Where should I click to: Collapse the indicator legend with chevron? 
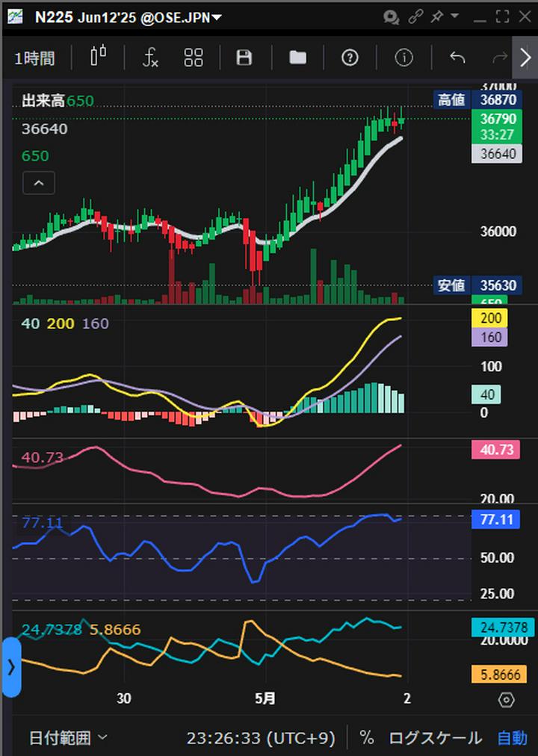coord(39,183)
